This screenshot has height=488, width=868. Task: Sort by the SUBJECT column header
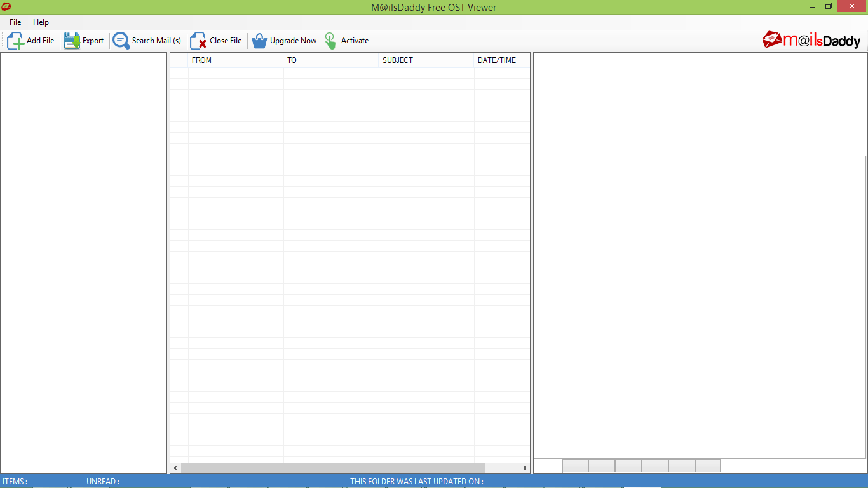tap(426, 60)
